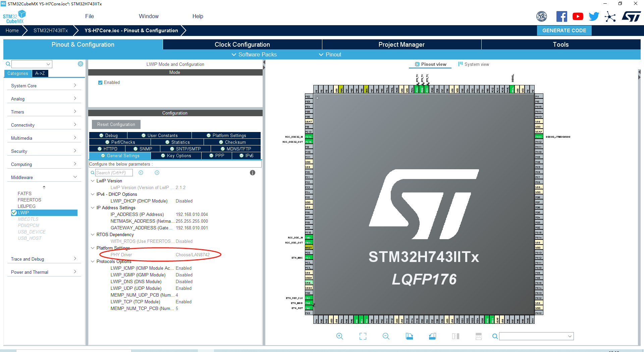
Task: Select the green PA13 pin on the chip
Action: (x=539, y=137)
